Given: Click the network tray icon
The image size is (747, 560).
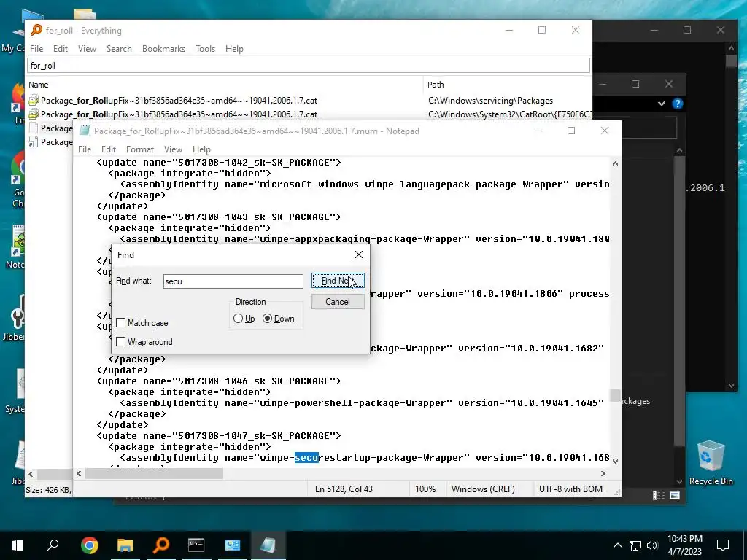Looking at the screenshot, I should (635, 545).
